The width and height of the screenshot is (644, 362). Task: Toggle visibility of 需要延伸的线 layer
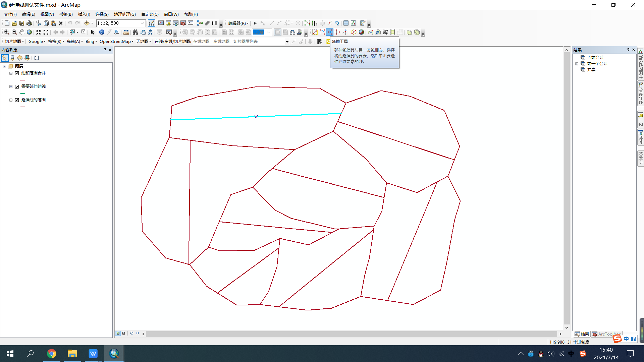pyautogui.click(x=17, y=86)
